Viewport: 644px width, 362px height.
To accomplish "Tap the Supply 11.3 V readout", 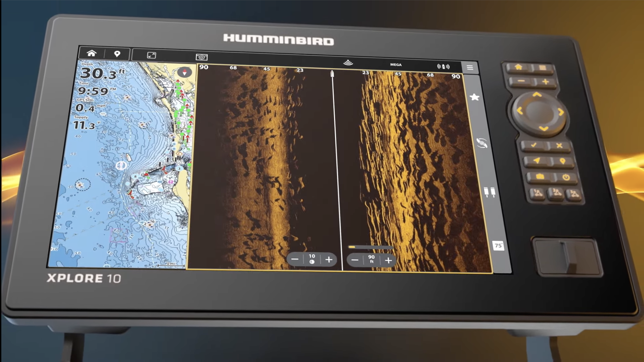I will tap(87, 123).
